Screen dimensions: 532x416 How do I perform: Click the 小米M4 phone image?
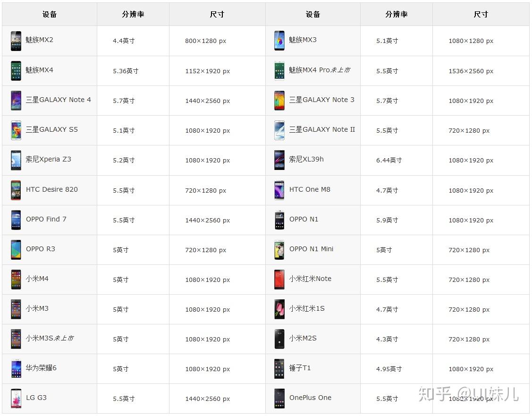pyautogui.click(x=16, y=280)
